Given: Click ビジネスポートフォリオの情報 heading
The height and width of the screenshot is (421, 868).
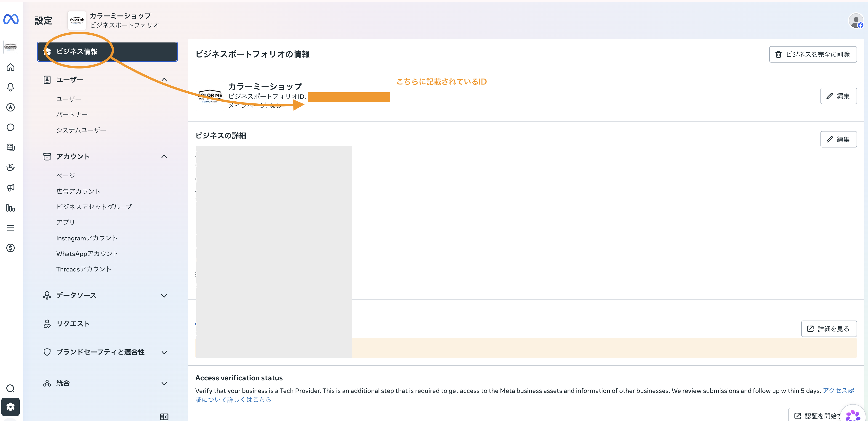Looking at the screenshot, I should [x=252, y=55].
